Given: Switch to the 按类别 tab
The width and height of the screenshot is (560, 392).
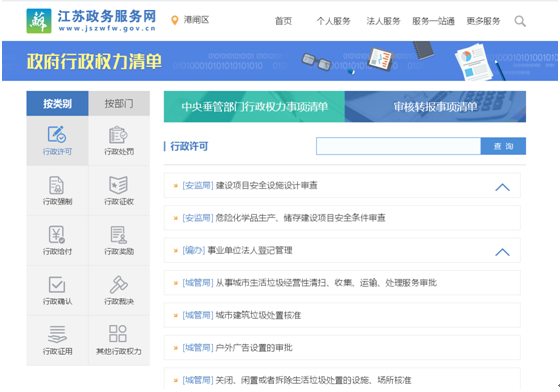Looking at the screenshot, I should point(57,104).
